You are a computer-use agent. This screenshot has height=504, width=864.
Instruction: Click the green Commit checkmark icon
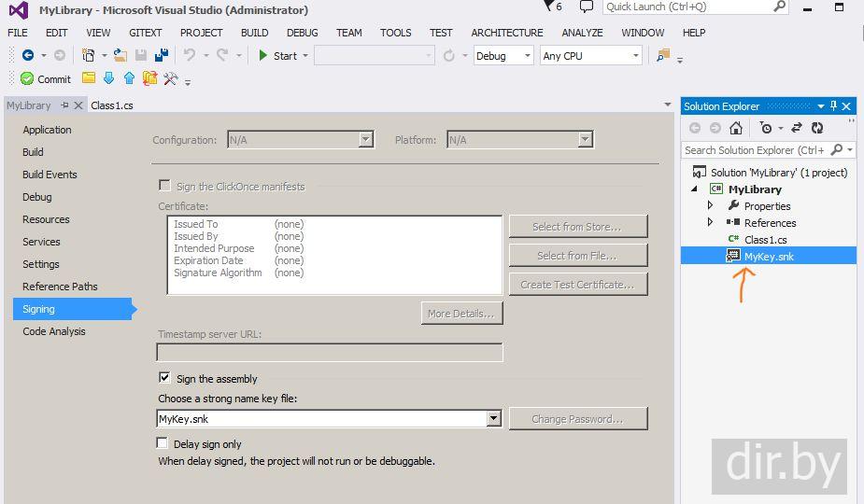coord(27,78)
